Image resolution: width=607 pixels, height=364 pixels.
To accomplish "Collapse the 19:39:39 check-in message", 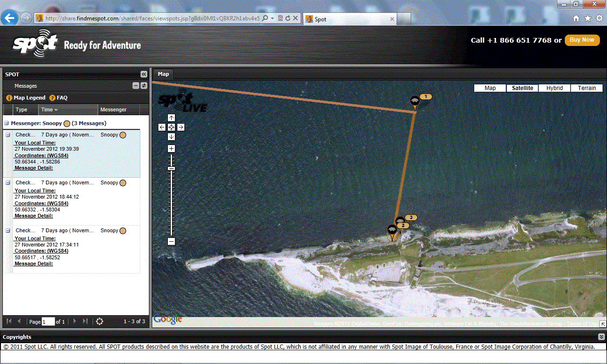I will pyautogui.click(x=8, y=135).
